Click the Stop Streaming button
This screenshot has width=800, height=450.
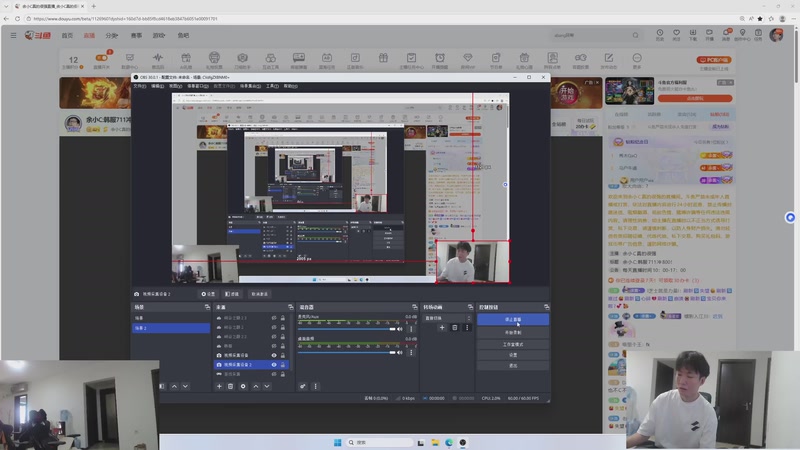512,320
